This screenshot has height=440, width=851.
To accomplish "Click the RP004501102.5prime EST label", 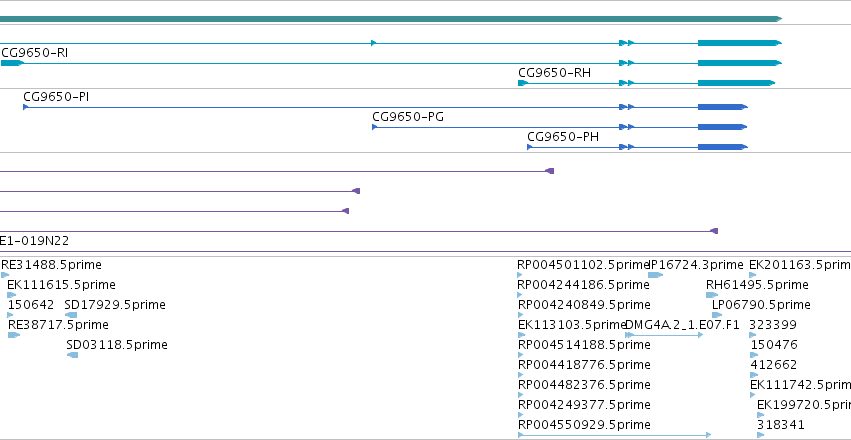I will [583, 265].
